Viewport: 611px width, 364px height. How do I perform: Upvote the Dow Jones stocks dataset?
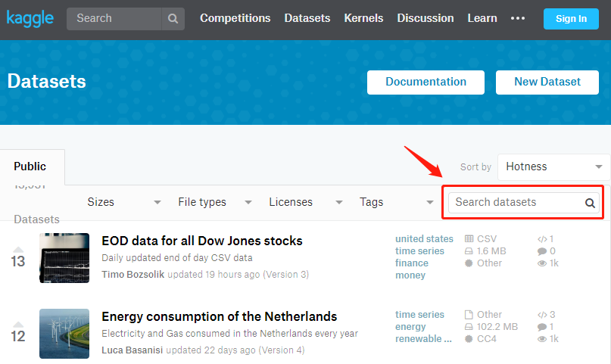pos(18,249)
